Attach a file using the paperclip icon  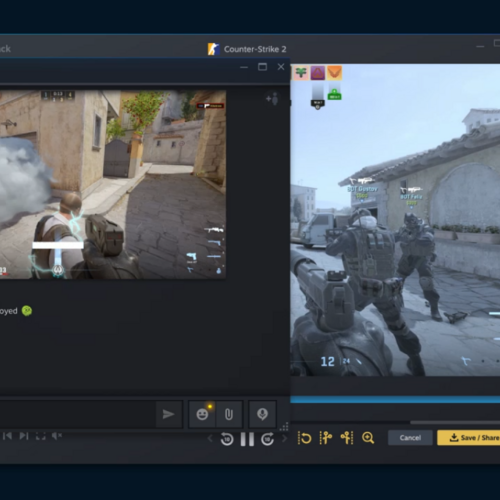(x=229, y=414)
